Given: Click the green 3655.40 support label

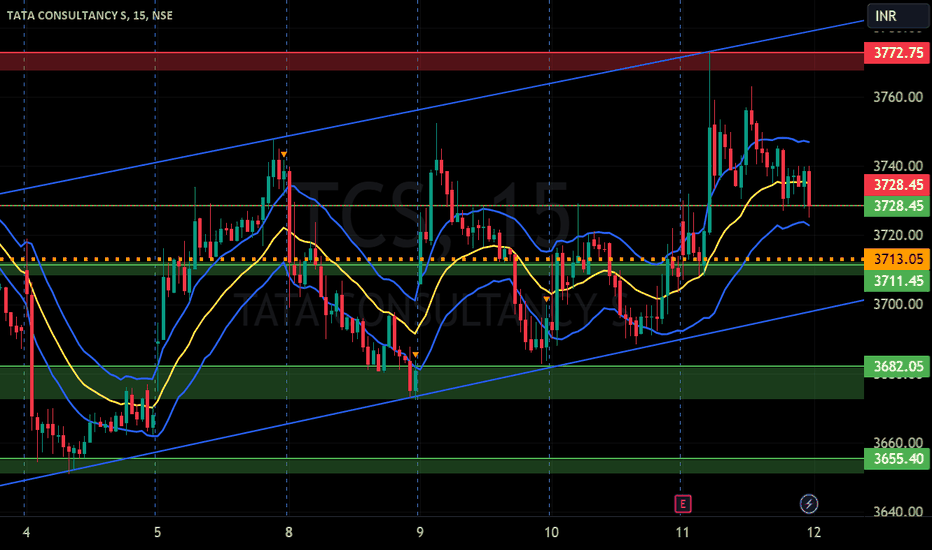Looking at the screenshot, I should click(x=896, y=458).
